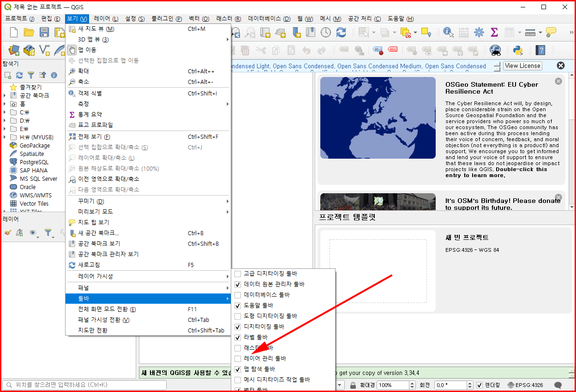576x392 pixels.
Task: Enable the 레이어 관리 툴바 checkbox
Action: [238, 358]
